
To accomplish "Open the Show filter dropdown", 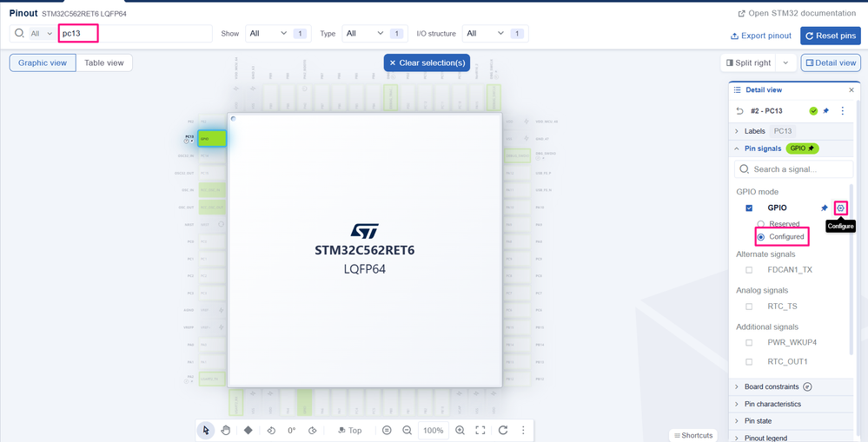I will 278,34.
